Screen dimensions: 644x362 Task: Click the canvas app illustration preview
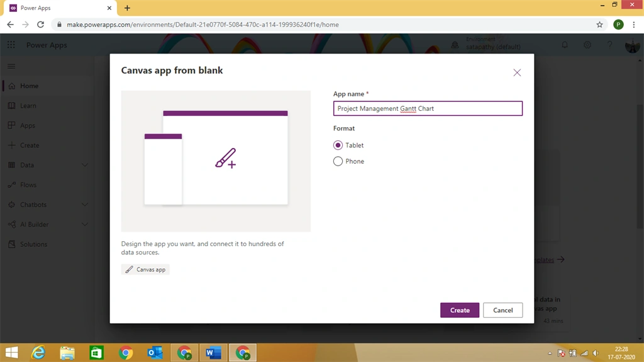(216, 161)
